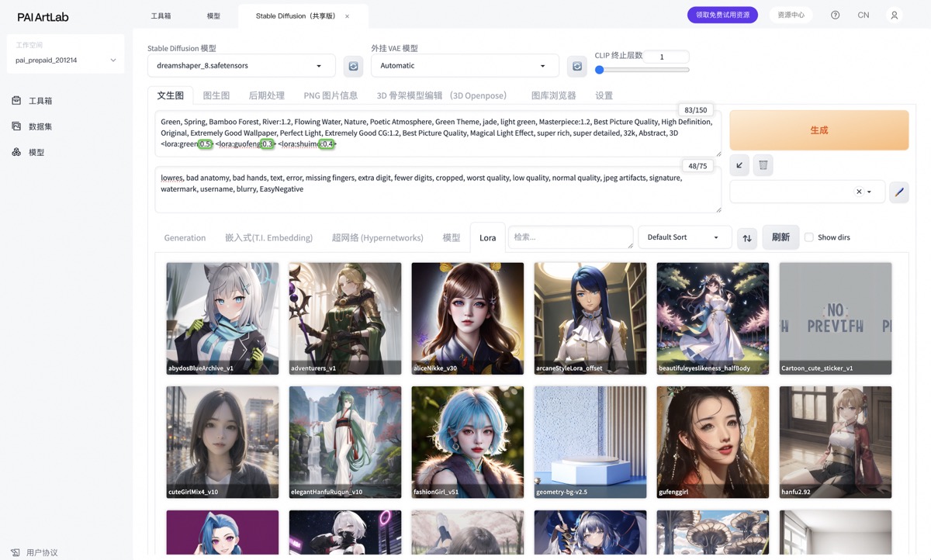Open the external VAE model dropdown
931x560 pixels.
pos(465,66)
